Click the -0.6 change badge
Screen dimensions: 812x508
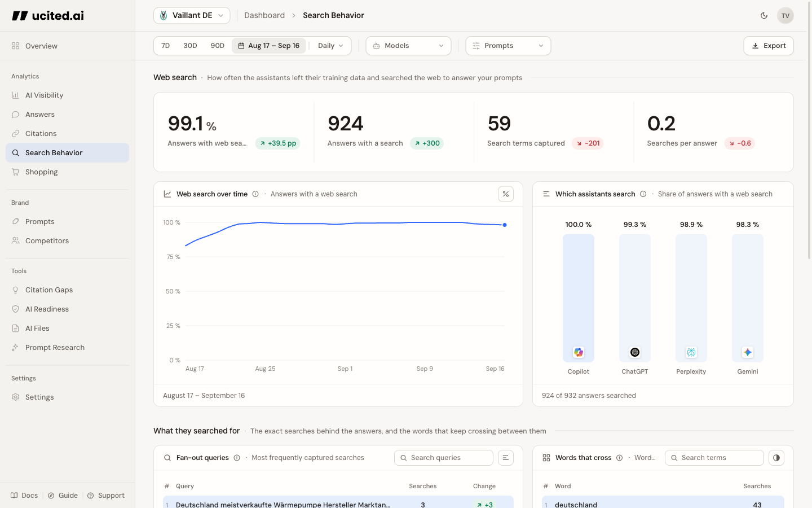click(x=739, y=143)
